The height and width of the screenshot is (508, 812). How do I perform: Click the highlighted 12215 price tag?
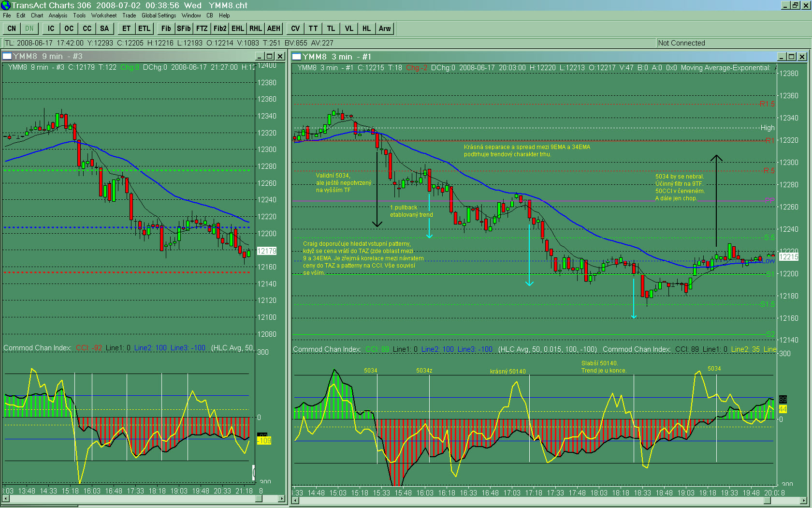point(789,257)
